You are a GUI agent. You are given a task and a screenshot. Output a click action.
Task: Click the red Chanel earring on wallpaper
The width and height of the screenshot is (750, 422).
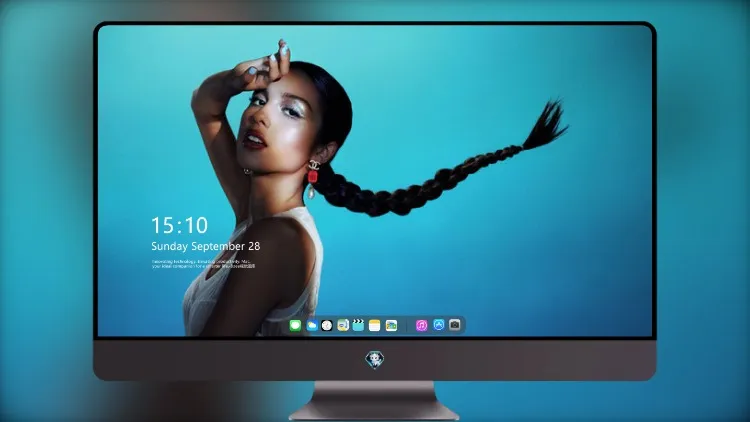313,176
